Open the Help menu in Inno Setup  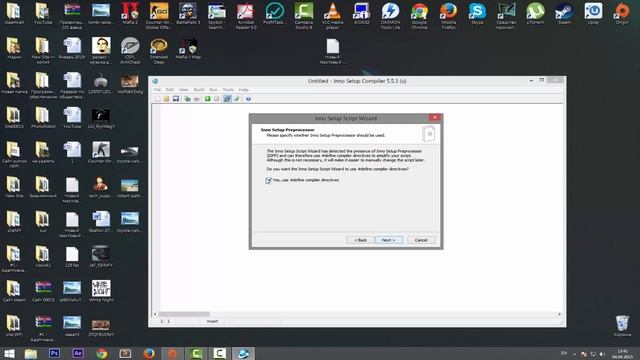coord(244,89)
